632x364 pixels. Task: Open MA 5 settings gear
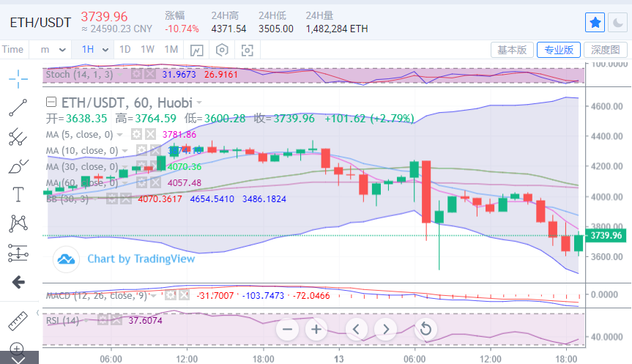(x=137, y=134)
